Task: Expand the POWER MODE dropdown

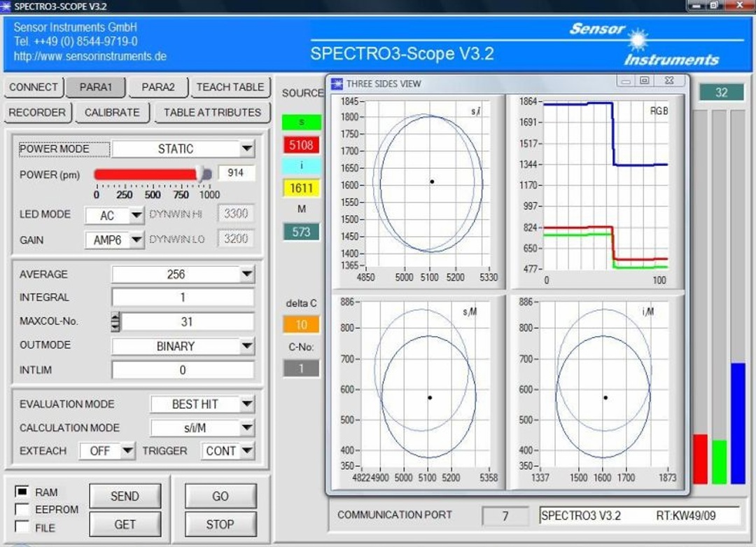Action: [x=247, y=148]
